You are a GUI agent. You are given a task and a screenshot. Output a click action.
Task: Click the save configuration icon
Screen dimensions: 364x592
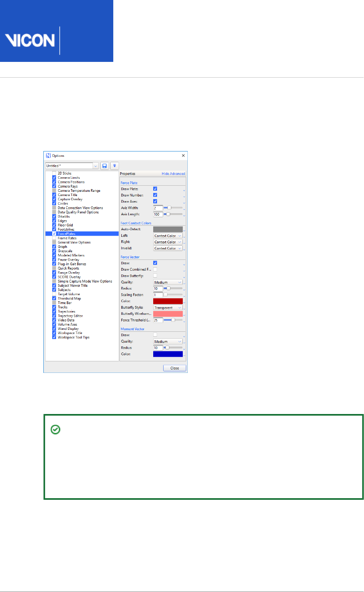pyautogui.click(x=104, y=166)
